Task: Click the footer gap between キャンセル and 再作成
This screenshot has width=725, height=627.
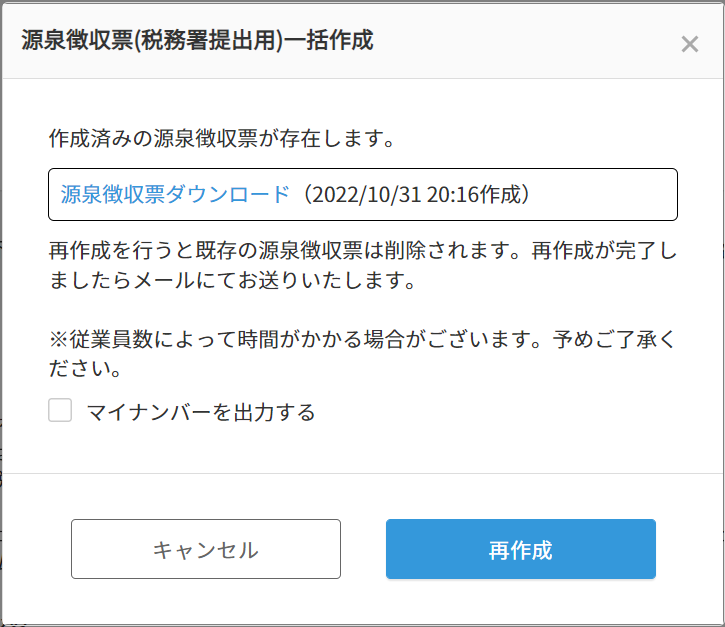Action: 363,549
